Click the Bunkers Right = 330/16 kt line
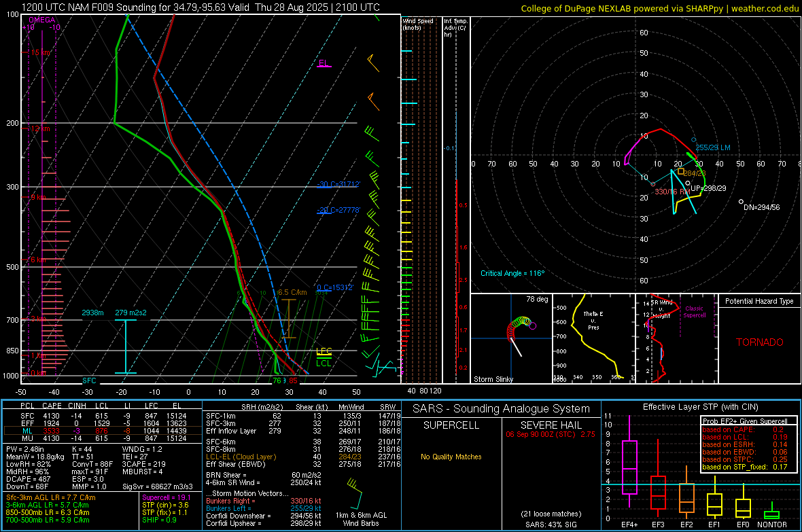802x532 pixels. (264, 501)
